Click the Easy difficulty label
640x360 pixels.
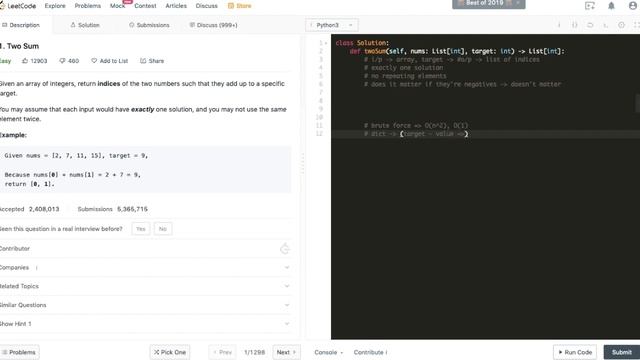point(5,61)
